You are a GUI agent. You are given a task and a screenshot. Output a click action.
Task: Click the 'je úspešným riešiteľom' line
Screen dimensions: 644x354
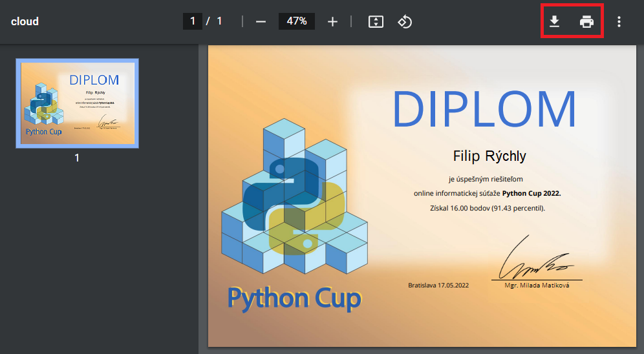tap(486, 179)
